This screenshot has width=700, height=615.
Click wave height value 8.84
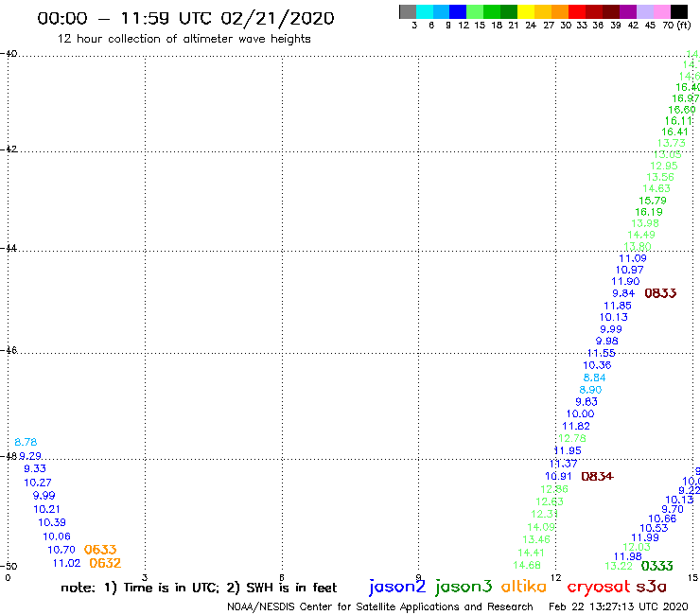tap(594, 378)
